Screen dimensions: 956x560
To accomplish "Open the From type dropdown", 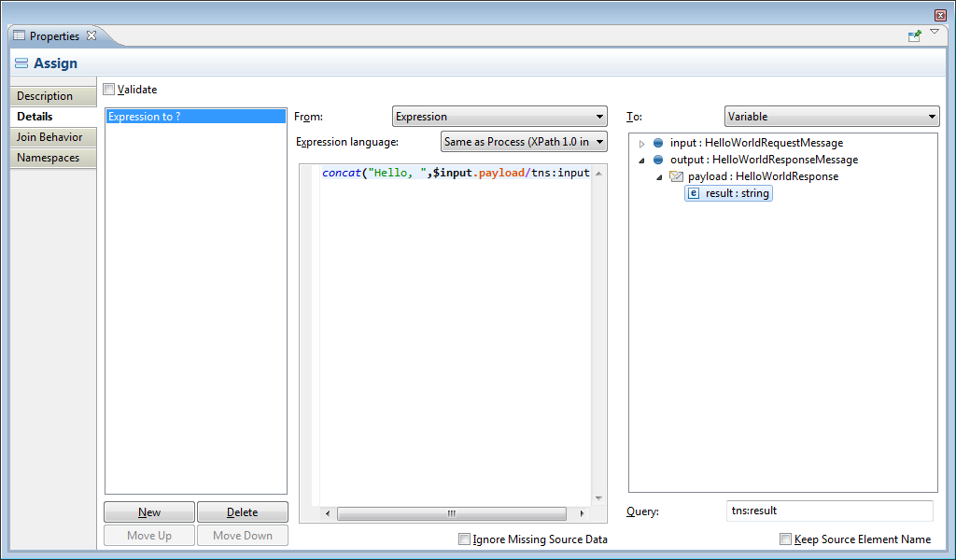I will [499, 117].
